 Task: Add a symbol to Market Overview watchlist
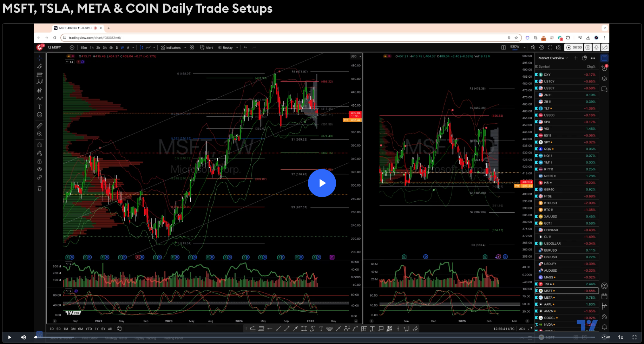click(576, 58)
